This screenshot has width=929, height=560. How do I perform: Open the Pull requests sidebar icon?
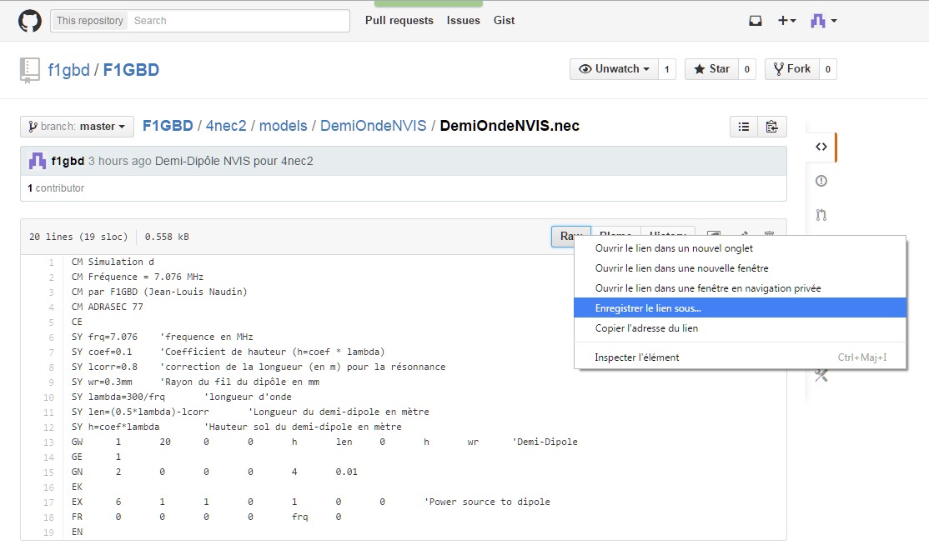[821, 214]
